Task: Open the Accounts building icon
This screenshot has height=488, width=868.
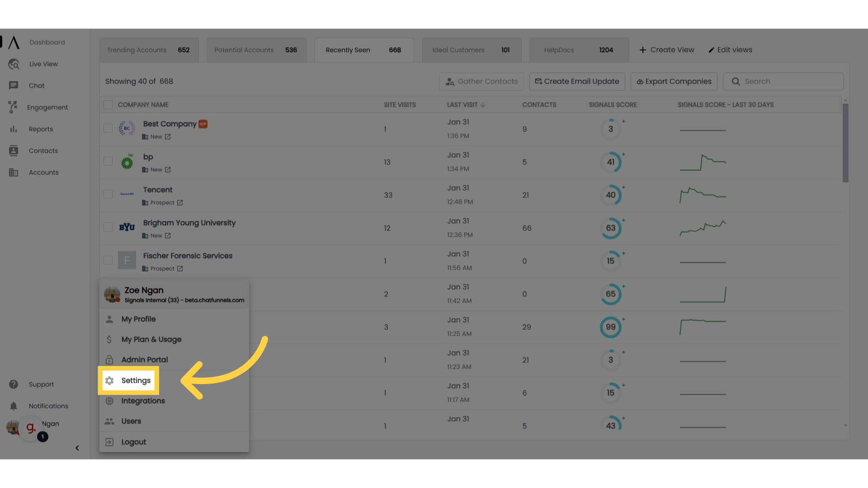Action: (x=14, y=173)
